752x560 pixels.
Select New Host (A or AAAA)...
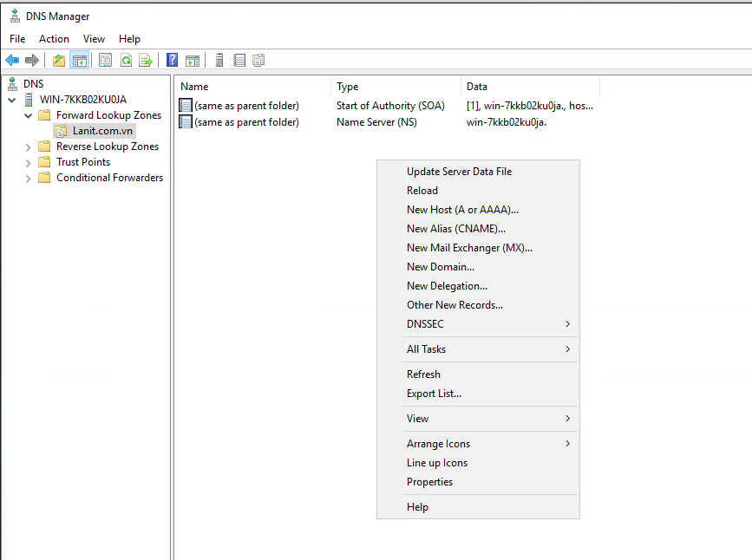[478, 210]
